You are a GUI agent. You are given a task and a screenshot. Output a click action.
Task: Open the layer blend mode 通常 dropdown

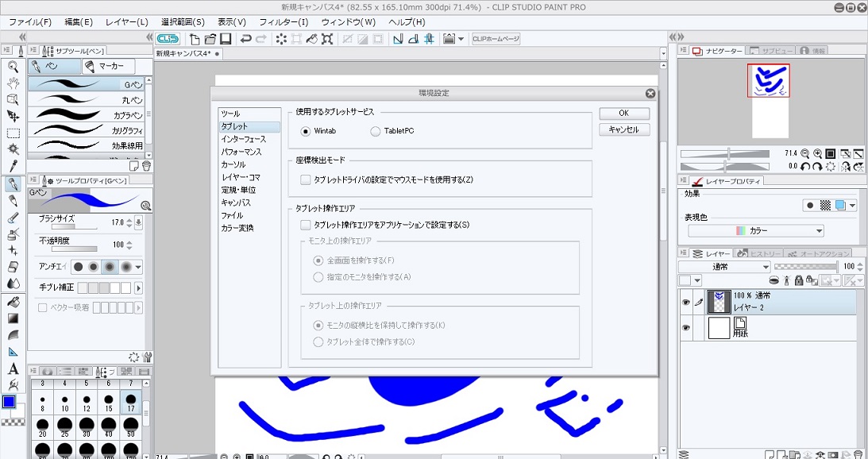pyautogui.click(x=724, y=266)
